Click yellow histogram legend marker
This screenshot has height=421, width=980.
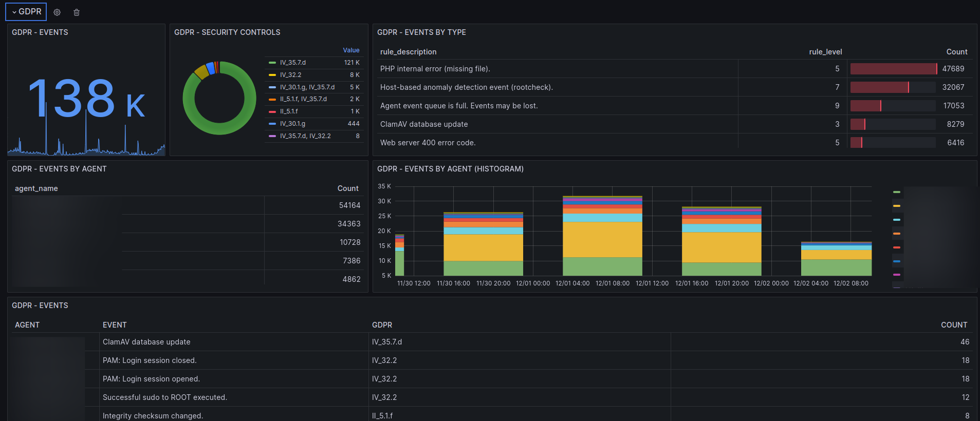click(897, 206)
